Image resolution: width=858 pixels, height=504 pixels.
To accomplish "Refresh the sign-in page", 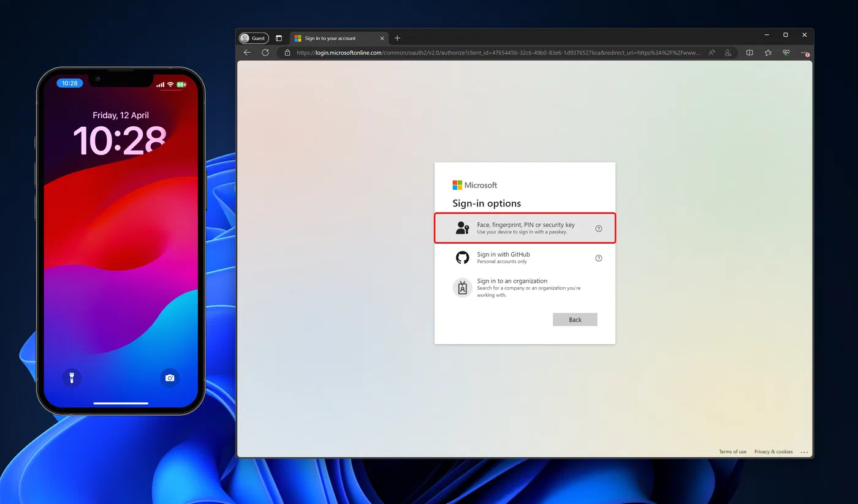I will [x=265, y=53].
